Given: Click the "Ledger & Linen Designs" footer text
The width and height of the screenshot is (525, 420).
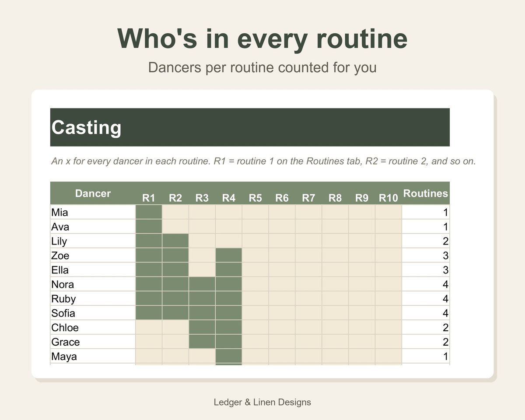Looking at the screenshot, I should point(262,402).
